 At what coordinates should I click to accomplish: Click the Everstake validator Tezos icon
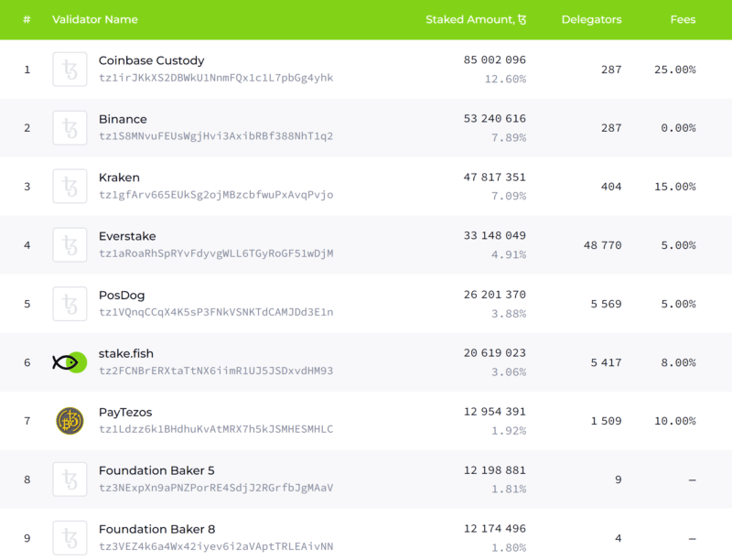point(70,245)
